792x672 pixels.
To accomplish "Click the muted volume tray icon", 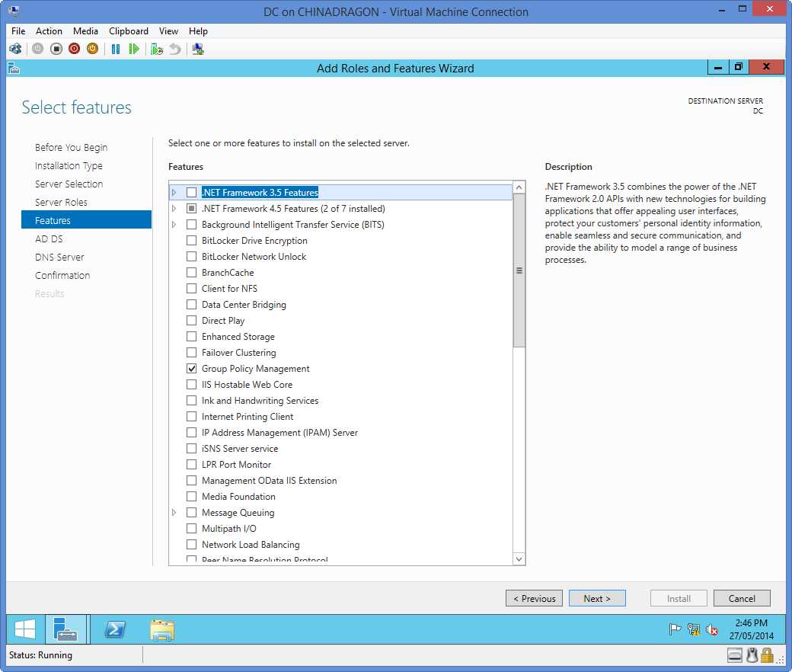I will [712, 629].
